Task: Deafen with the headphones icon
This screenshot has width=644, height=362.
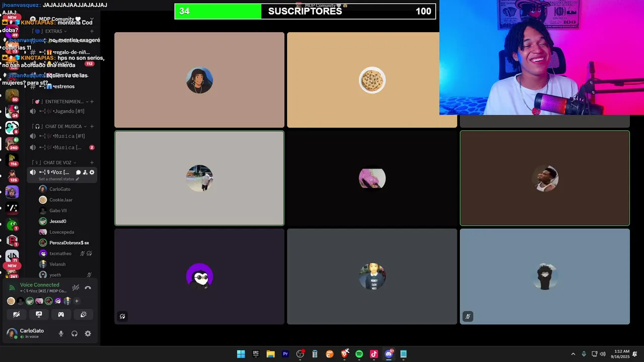Action: 74,333
